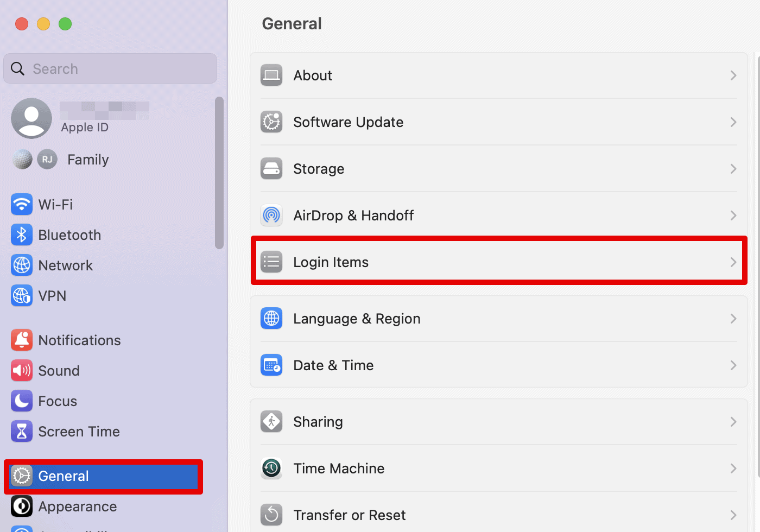Image resolution: width=760 pixels, height=532 pixels.
Task: Click the Transfer or Reset icon
Action: (x=271, y=515)
